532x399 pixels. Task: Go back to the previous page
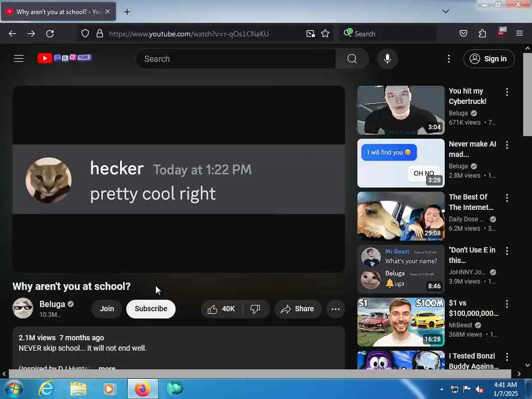pos(12,34)
